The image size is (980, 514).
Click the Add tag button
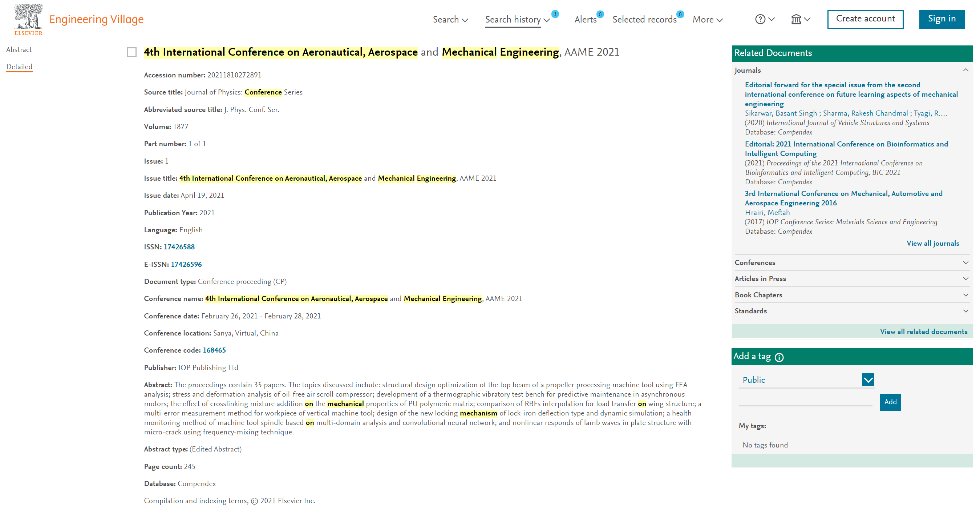890,402
